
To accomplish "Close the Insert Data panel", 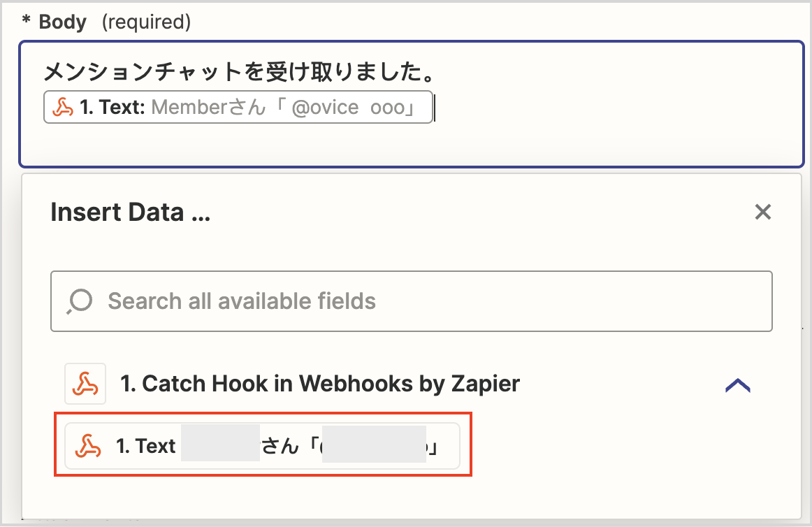I will pos(762,212).
